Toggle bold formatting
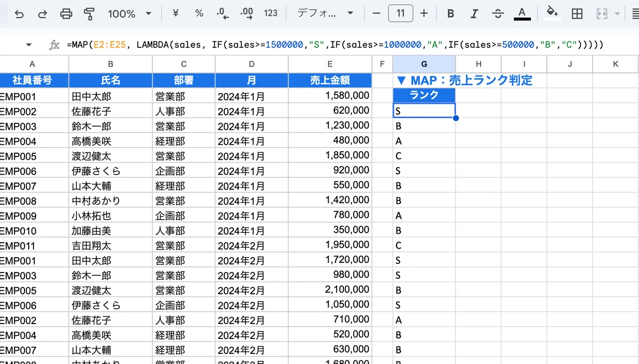The image size is (639, 364). click(450, 14)
